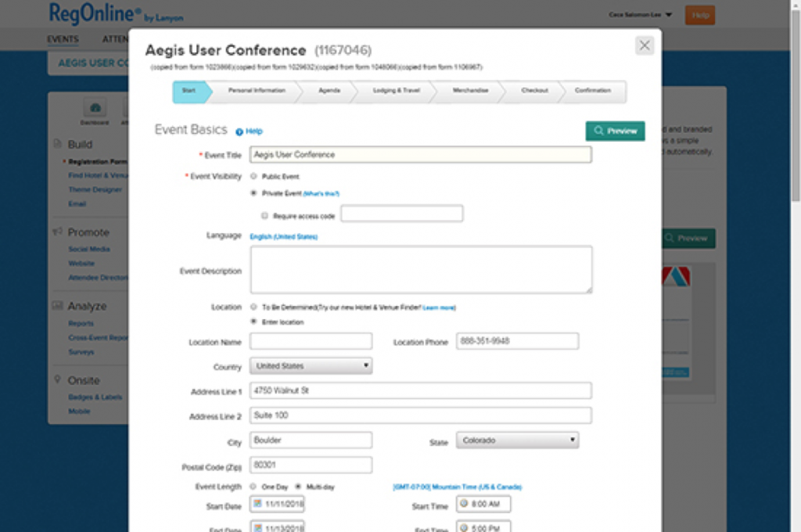This screenshot has width=801, height=532.
Task: Open the Email link under Build
Action: click(x=77, y=204)
